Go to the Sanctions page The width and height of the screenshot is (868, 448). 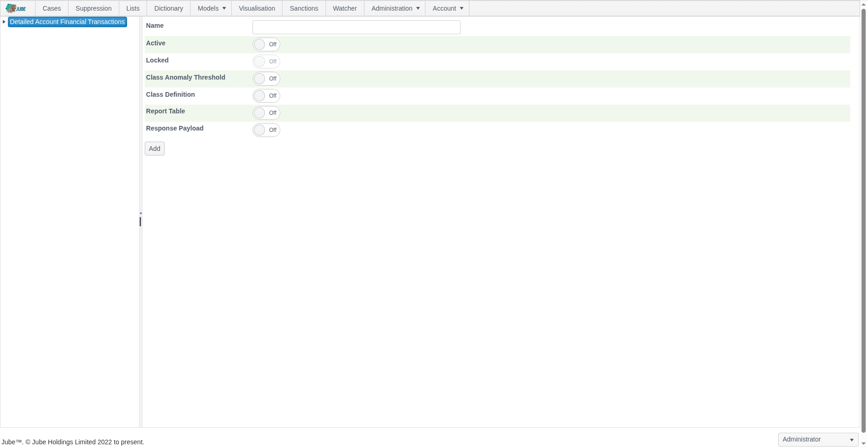pos(304,8)
